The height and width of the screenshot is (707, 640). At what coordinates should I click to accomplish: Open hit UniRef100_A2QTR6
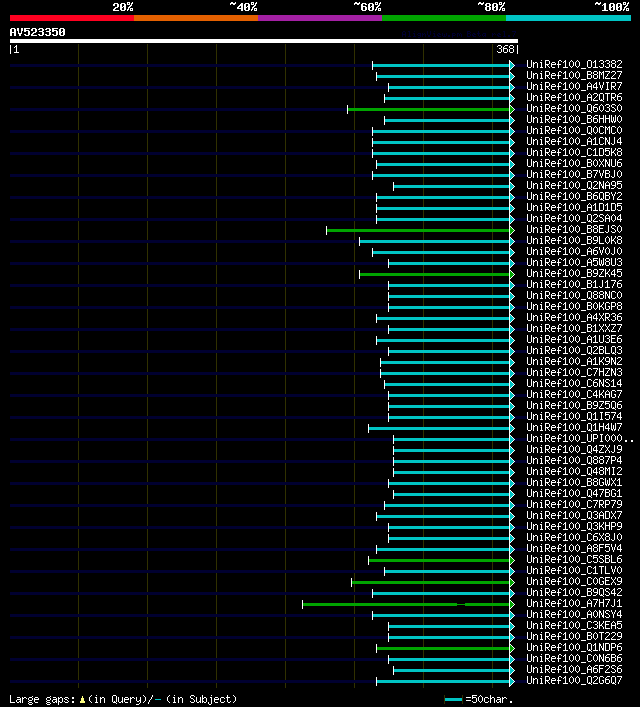(x=574, y=97)
